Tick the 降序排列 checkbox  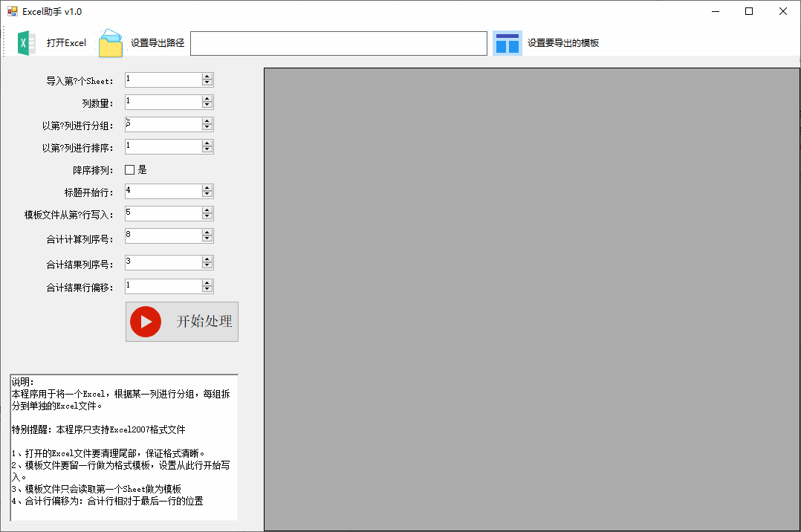pos(130,169)
